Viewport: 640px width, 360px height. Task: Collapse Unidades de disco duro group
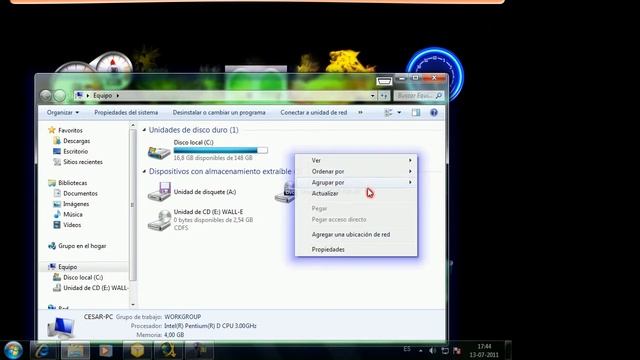pyautogui.click(x=144, y=130)
